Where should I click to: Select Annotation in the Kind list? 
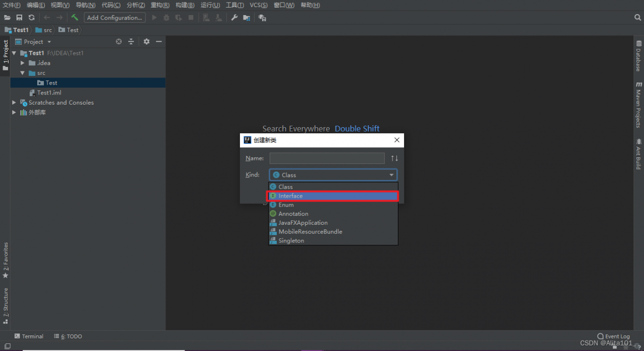point(333,214)
